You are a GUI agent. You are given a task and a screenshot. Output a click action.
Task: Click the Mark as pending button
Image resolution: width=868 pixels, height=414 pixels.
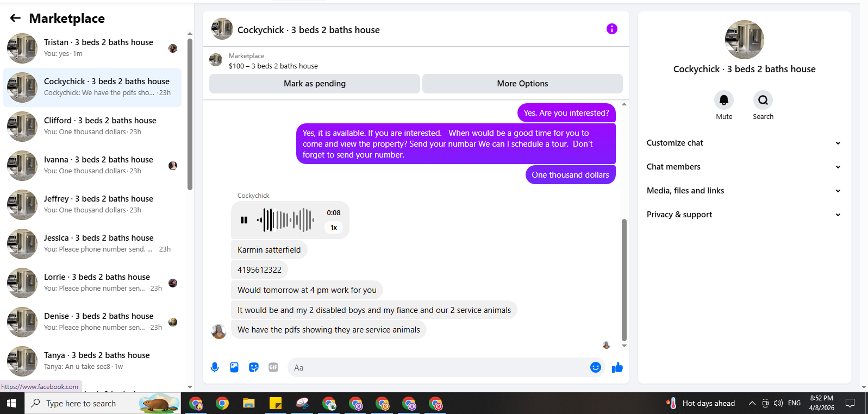click(315, 84)
